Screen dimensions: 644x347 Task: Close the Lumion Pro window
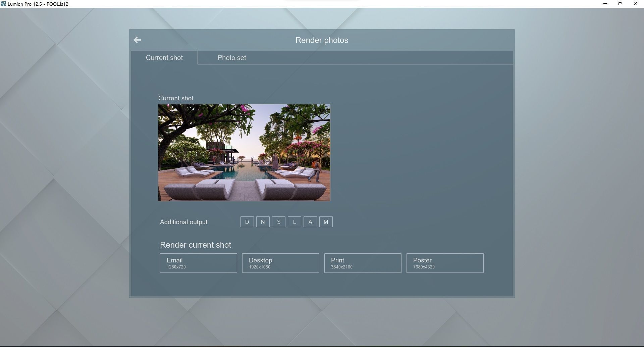[636, 4]
